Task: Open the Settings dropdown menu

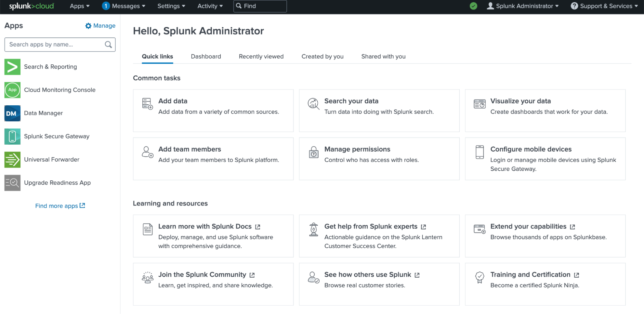Action: click(171, 6)
